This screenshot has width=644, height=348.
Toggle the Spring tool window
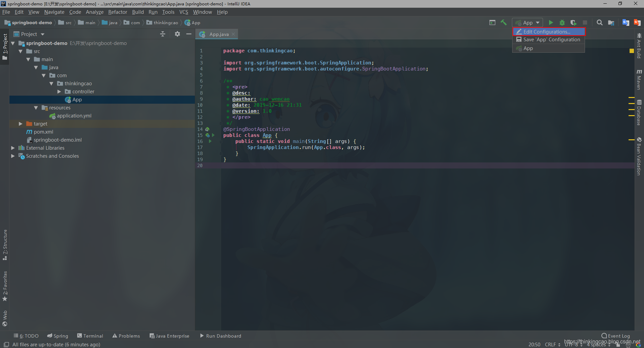58,336
